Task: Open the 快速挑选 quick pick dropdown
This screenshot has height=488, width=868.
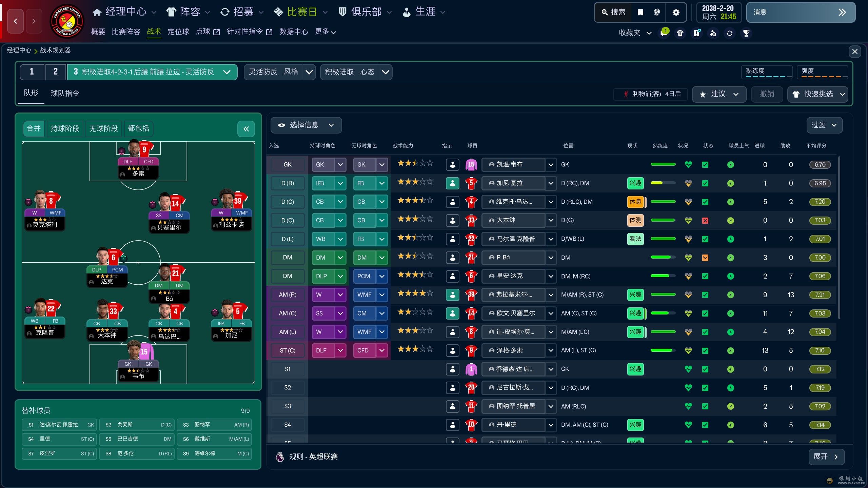Action: [x=818, y=94]
